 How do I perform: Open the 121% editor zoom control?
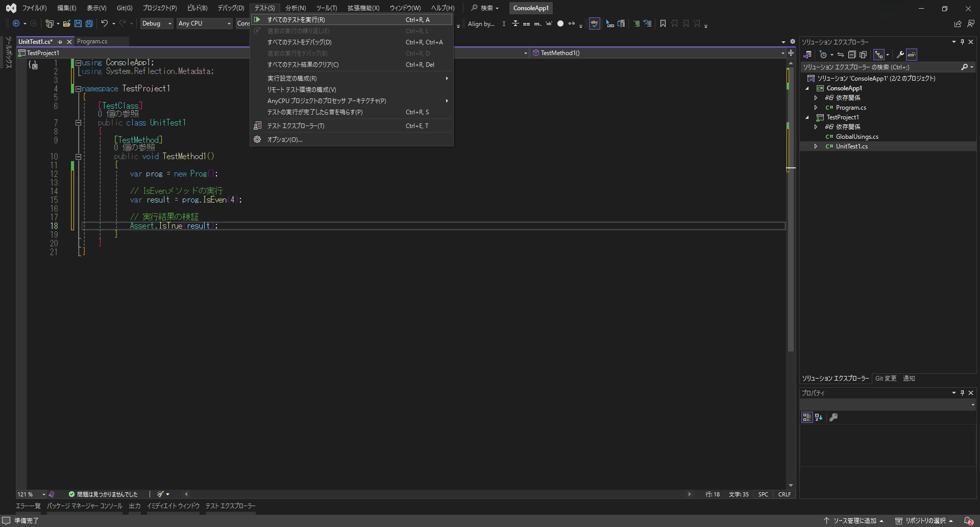[28, 494]
